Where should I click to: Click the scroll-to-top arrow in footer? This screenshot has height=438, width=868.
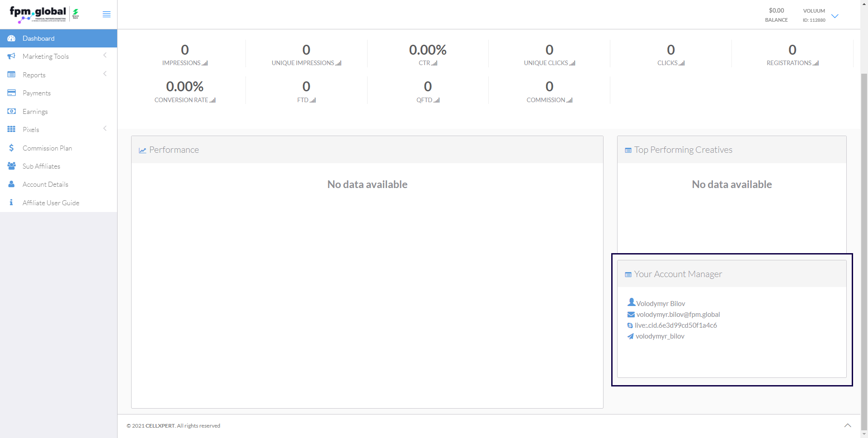pyautogui.click(x=848, y=425)
